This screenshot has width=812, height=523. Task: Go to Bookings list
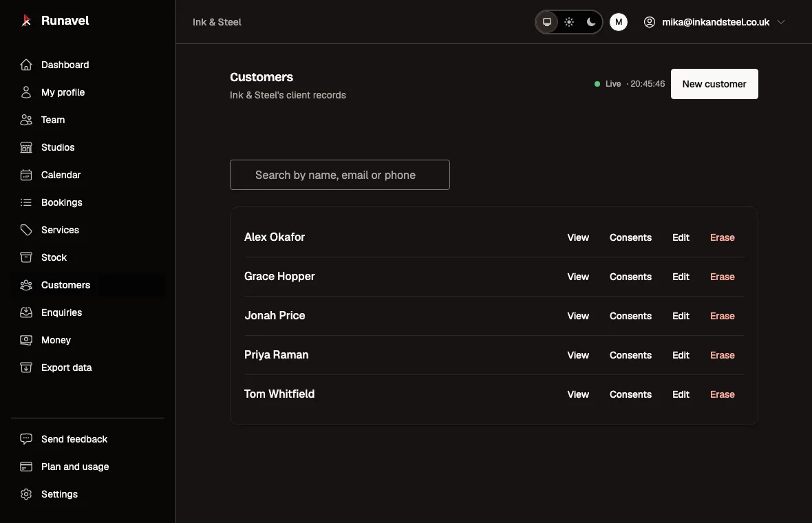[x=88, y=202]
